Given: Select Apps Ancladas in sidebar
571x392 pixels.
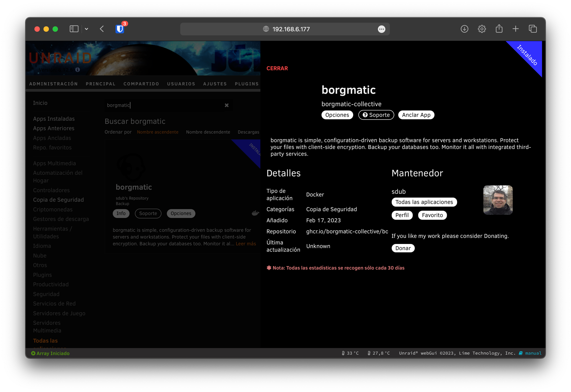Looking at the screenshot, I should (x=52, y=138).
